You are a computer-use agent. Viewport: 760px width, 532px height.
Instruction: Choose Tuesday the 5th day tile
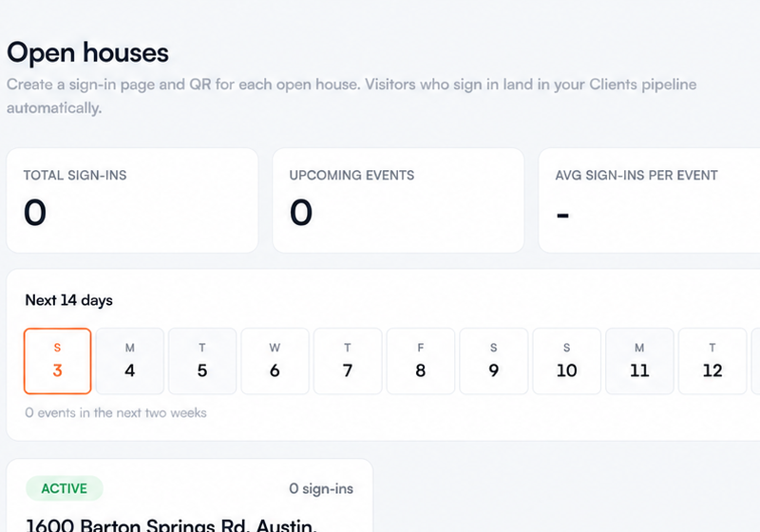coord(202,361)
